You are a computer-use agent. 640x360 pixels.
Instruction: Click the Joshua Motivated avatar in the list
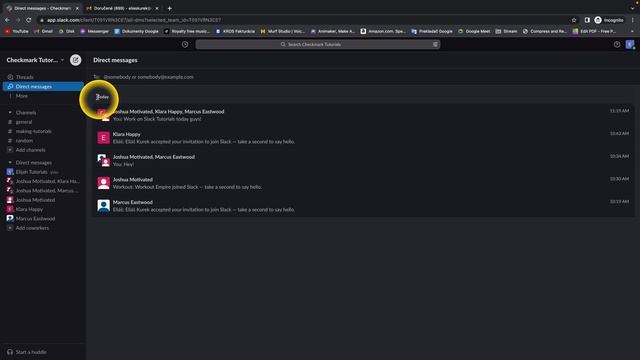[103, 183]
